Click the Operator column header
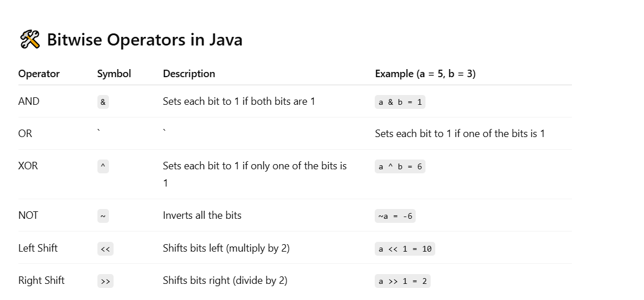Image resolution: width=644 pixels, height=300 pixels. tap(39, 74)
